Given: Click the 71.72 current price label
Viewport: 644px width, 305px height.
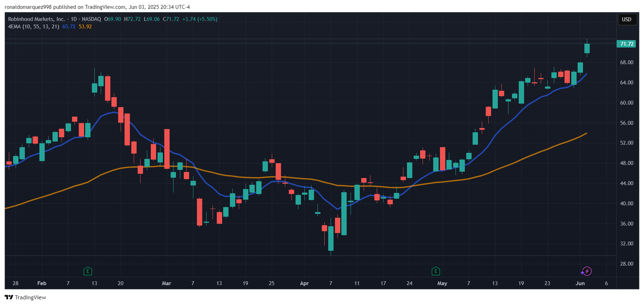Looking at the screenshot, I should 627,44.
